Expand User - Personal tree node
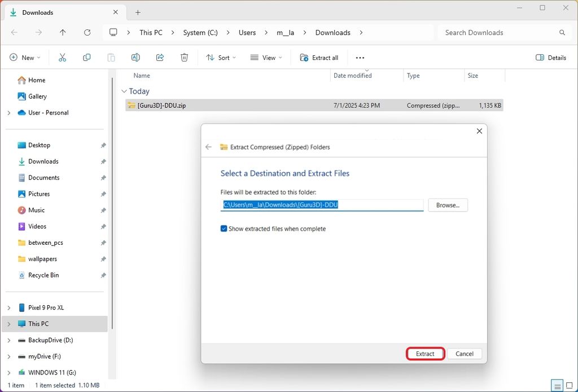Screen dimensions: 578x392 click(9, 113)
